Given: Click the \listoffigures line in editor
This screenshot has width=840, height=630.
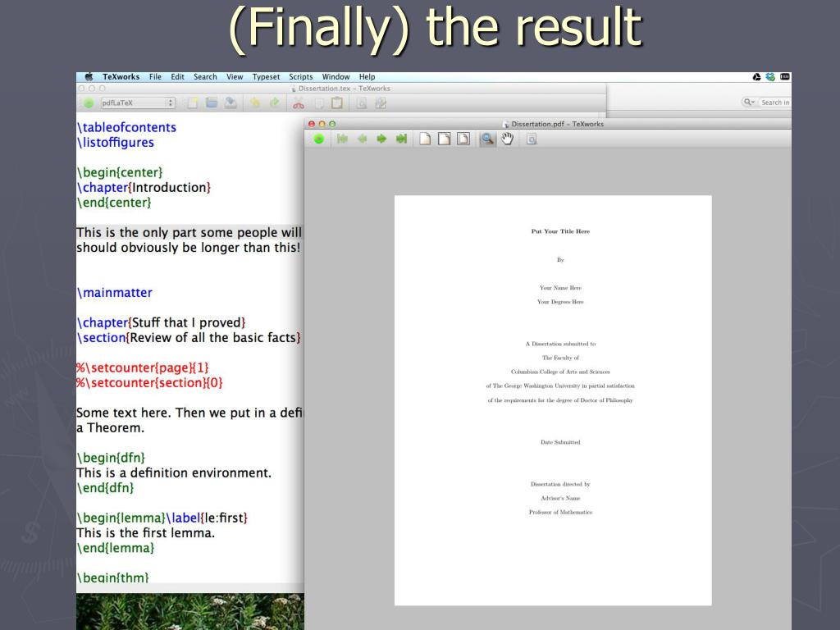Looking at the screenshot, I should [115, 143].
